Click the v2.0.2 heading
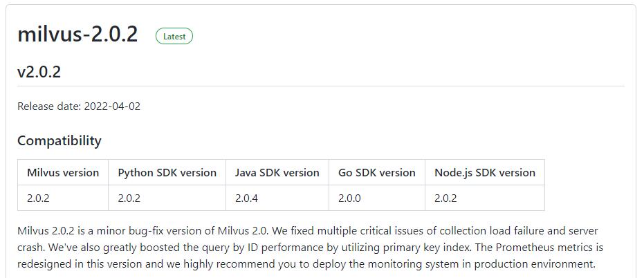 click(x=39, y=71)
